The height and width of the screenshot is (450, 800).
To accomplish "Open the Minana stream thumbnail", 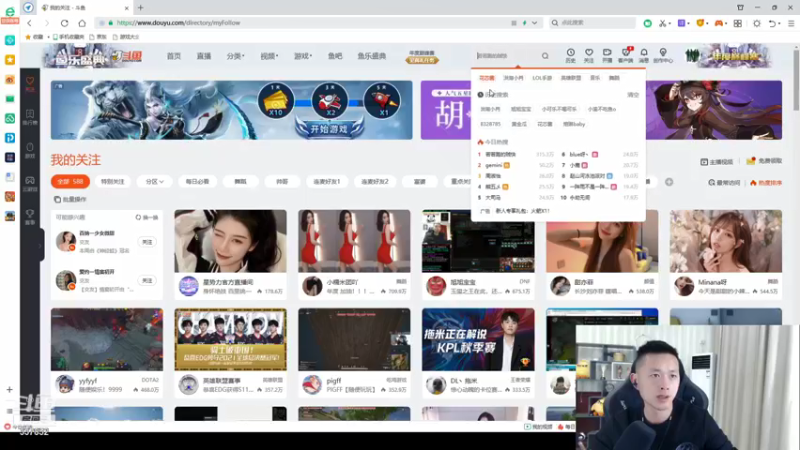I will coord(726,241).
